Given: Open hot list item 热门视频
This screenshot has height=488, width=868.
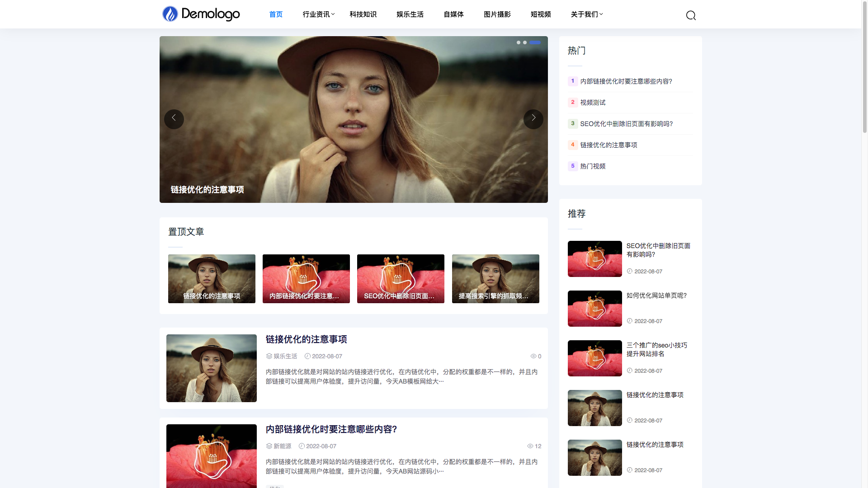Looking at the screenshot, I should click(x=593, y=166).
